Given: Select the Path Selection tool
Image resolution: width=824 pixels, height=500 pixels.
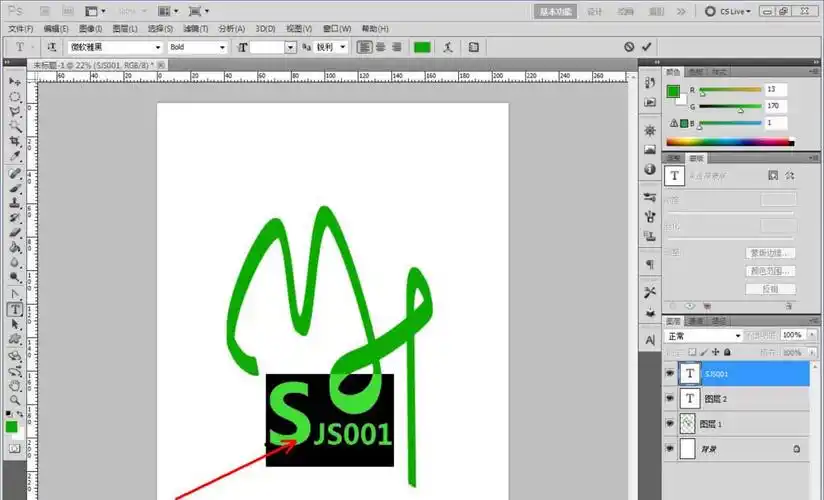Looking at the screenshot, I should [15, 324].
